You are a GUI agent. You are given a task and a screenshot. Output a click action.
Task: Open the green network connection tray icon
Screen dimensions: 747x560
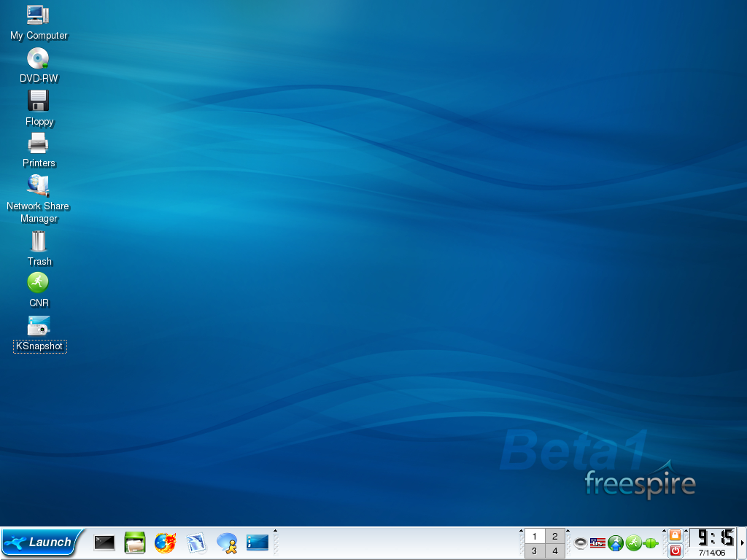[651, 542]
